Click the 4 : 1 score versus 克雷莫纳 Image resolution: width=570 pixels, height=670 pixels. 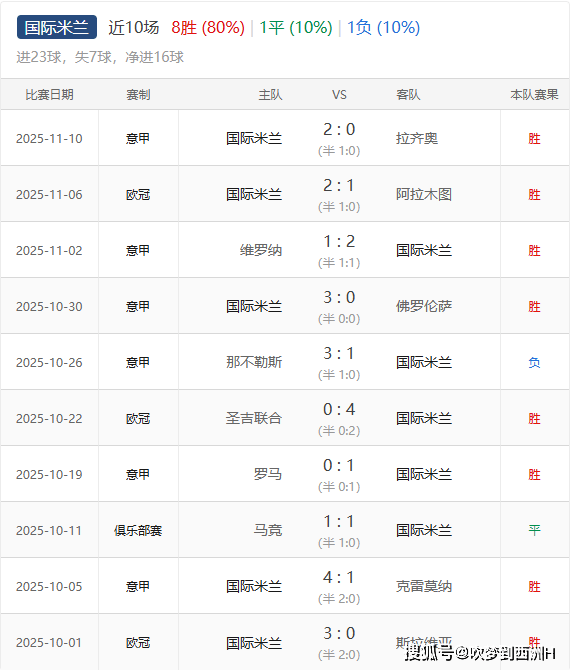click(339, 577)
